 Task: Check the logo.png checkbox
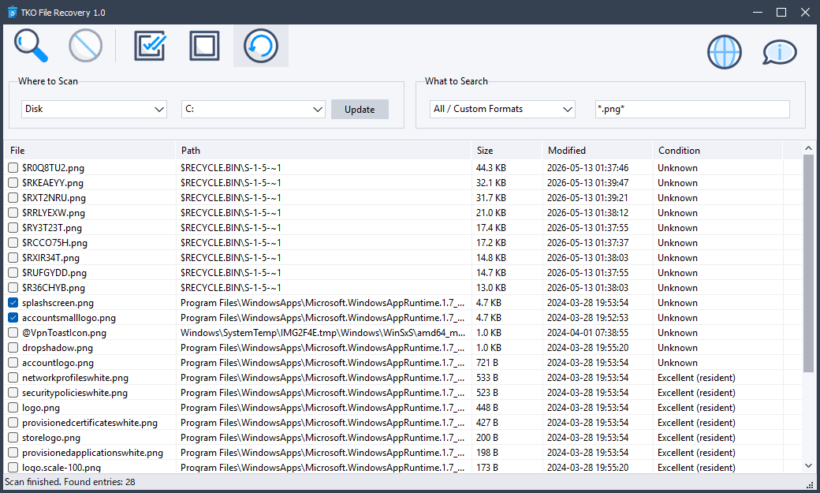coord(13,408)
